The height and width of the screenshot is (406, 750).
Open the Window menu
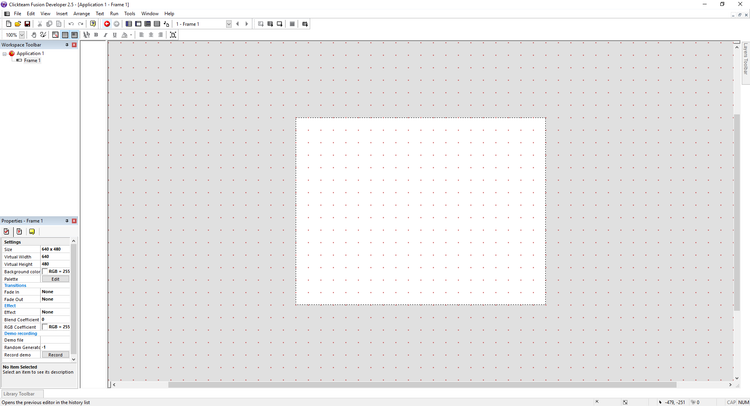[150, 14]
